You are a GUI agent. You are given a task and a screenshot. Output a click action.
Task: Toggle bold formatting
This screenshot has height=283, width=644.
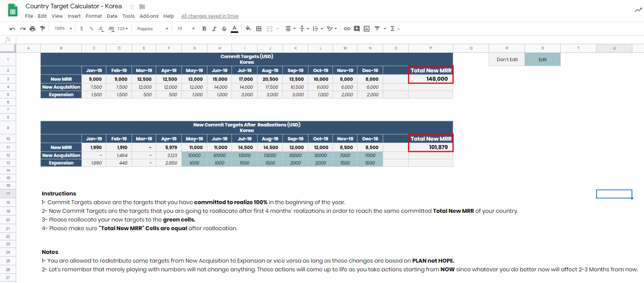[x=204, y=29]
